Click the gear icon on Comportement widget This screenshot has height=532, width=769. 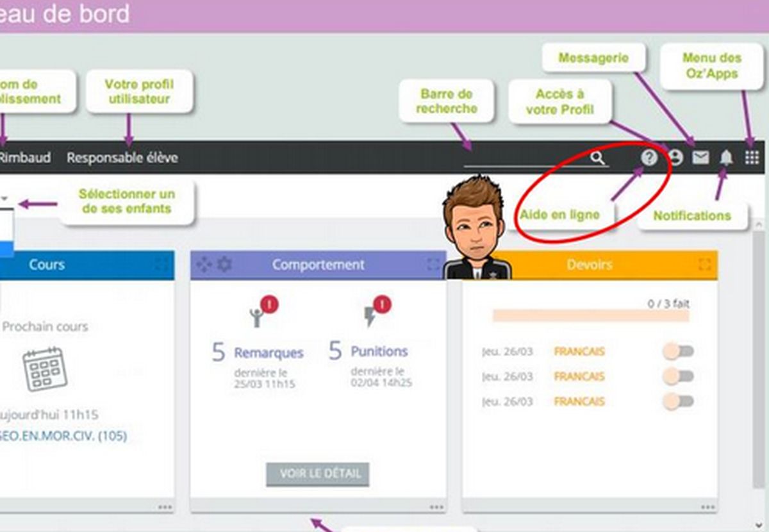pyautogui.click(x=224, y=264)
